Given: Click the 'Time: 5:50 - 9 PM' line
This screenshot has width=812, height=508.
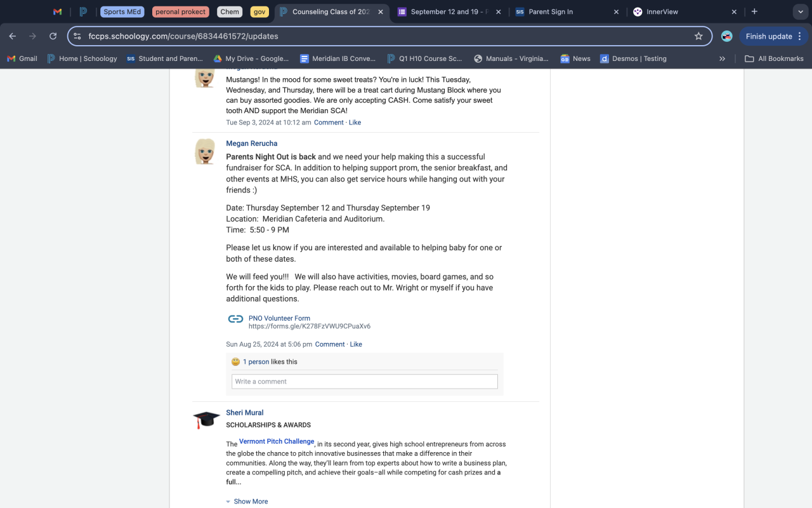Looking at the screenshot, I should 258,230.
